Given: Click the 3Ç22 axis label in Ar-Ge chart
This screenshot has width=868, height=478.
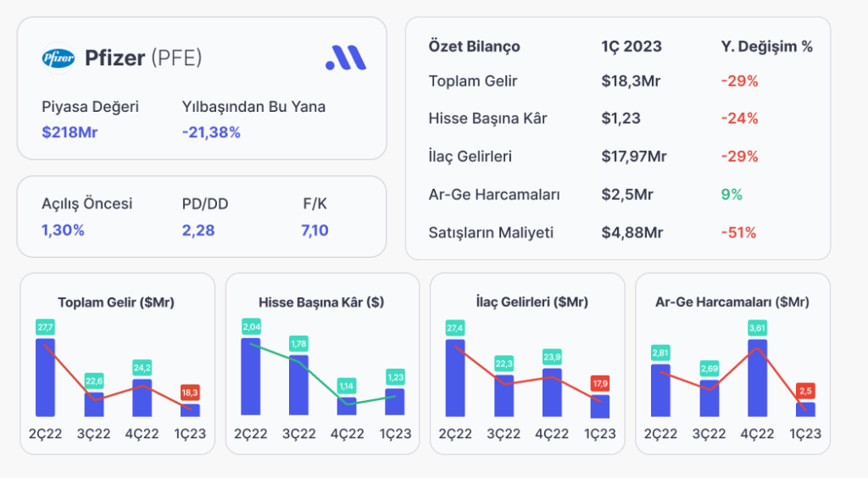Looking at the screenshot, I should coord(709,434).
